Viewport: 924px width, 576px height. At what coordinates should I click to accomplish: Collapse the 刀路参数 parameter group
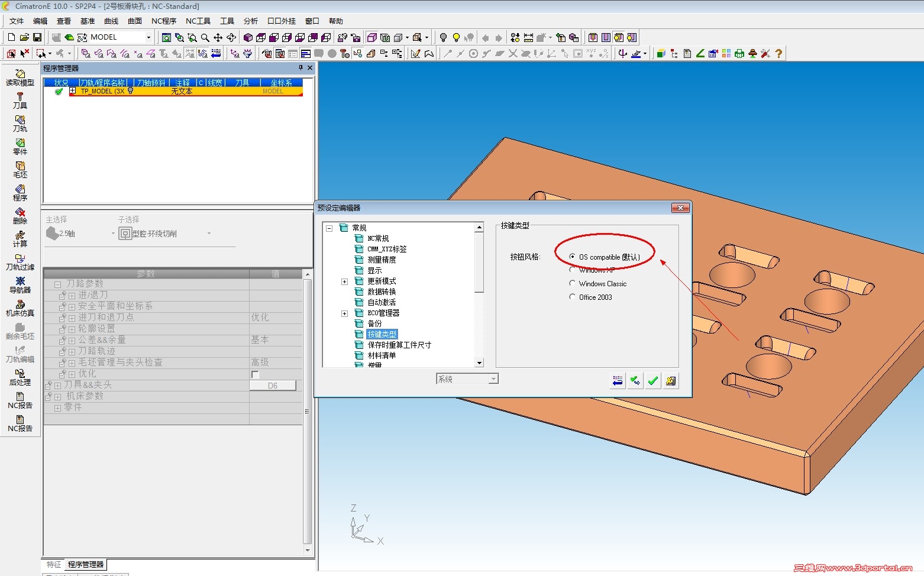click(x=58, y=284)
